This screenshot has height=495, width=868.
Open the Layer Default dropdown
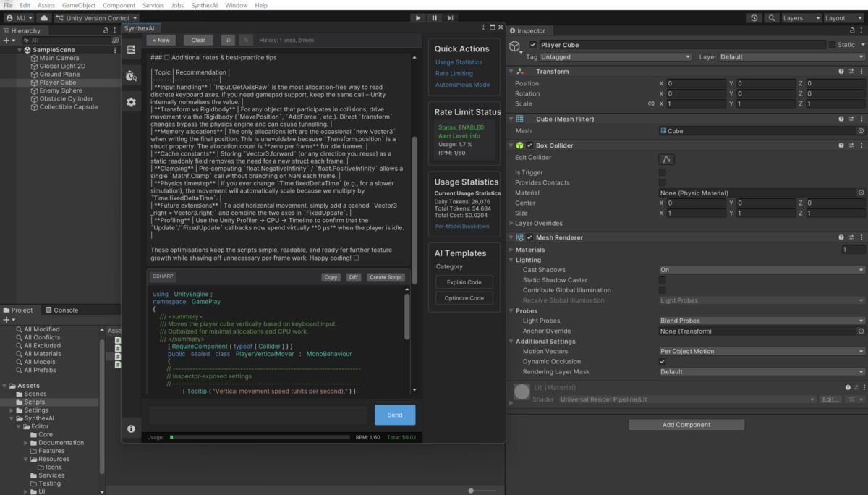791,56
